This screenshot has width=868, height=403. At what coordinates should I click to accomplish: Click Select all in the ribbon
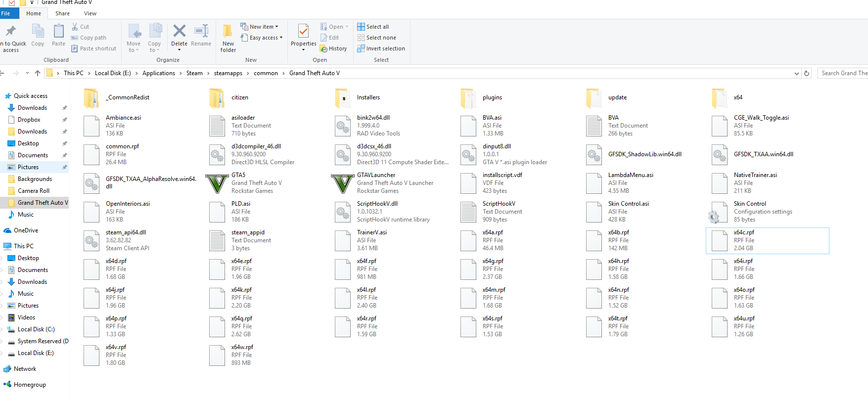point(373,27)
